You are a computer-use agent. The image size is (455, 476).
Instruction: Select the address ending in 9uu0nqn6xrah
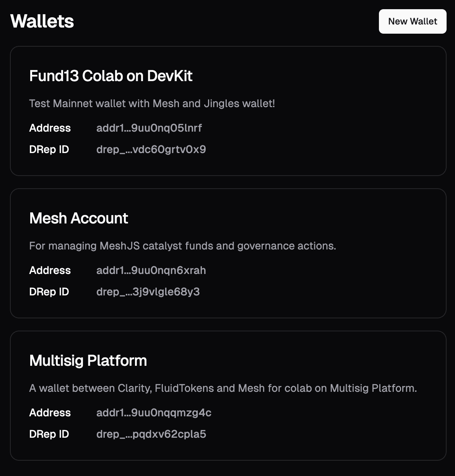click(151, 270)
